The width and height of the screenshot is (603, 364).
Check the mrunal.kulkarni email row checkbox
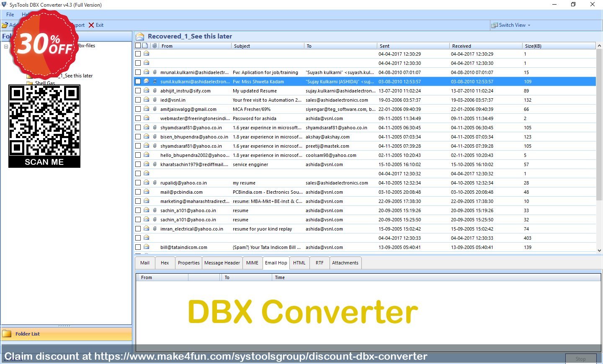[138, 72]
